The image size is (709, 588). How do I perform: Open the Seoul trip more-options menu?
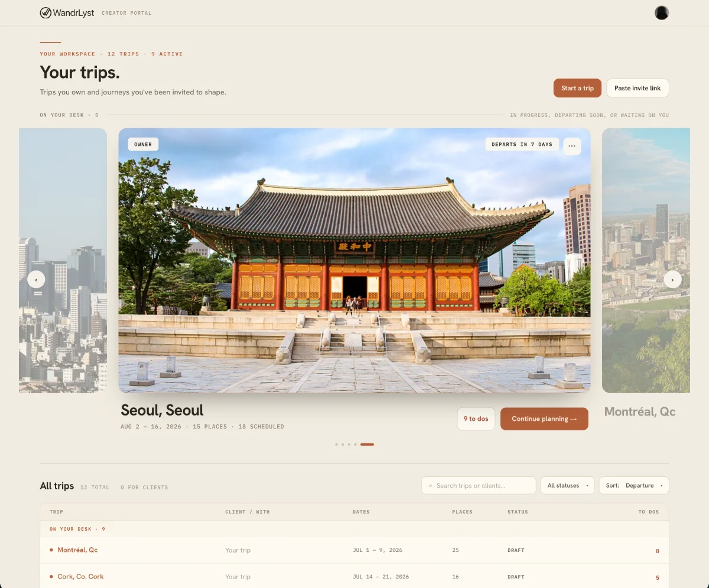coord(572,146)
